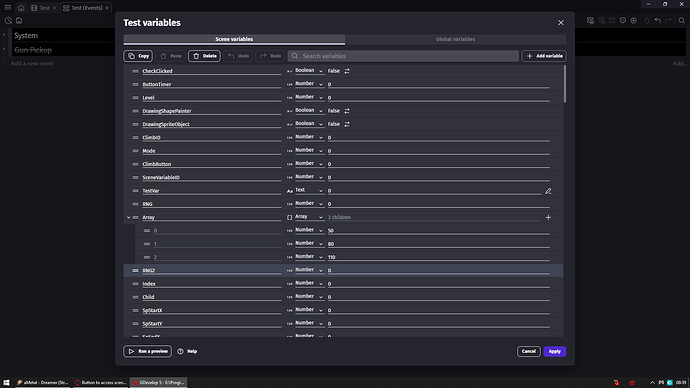Click the variables list vertical scrollbar
The width and height of the screenshot is (690, 388).
565,84
